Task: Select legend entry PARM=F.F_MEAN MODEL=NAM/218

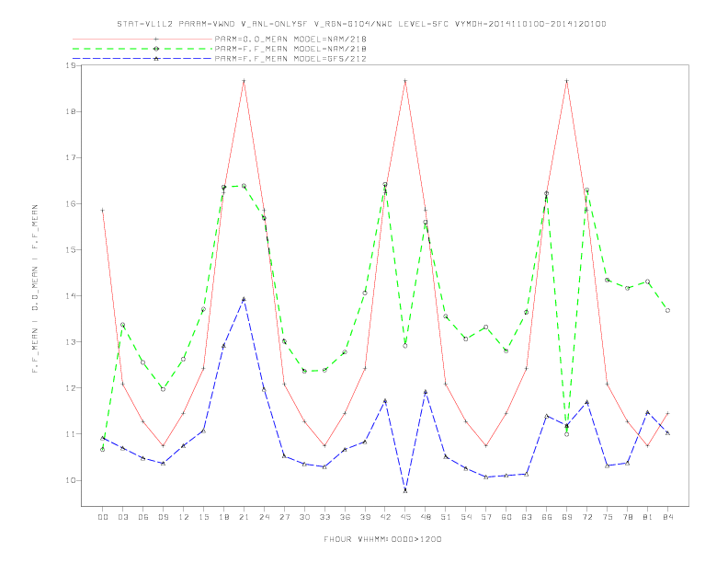Action: click(290, 49)
